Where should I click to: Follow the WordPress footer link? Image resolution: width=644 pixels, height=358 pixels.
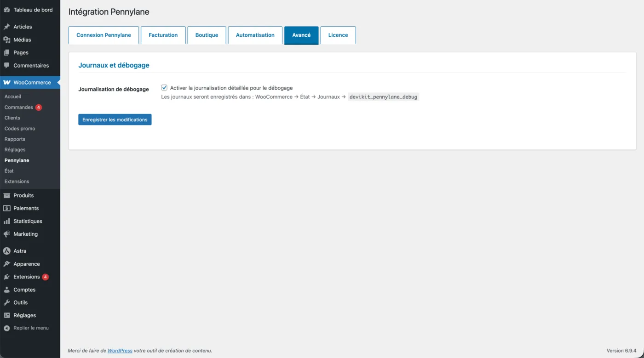120,351
